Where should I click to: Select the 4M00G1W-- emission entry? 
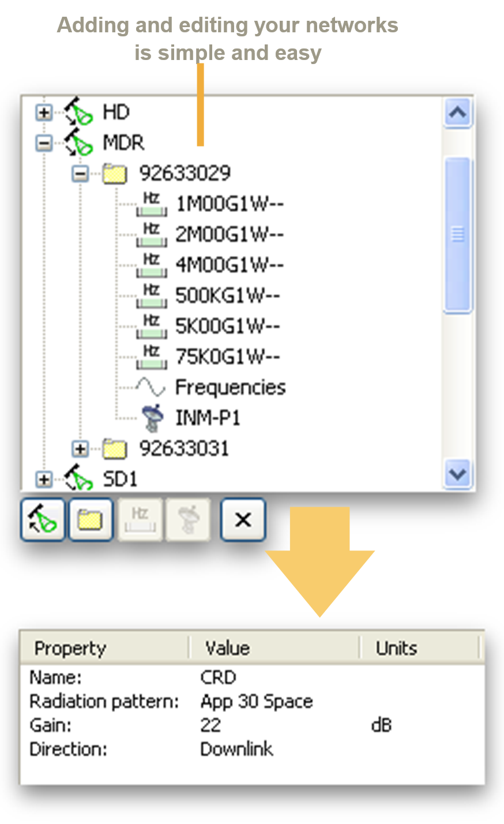click(x=230, y=265)
